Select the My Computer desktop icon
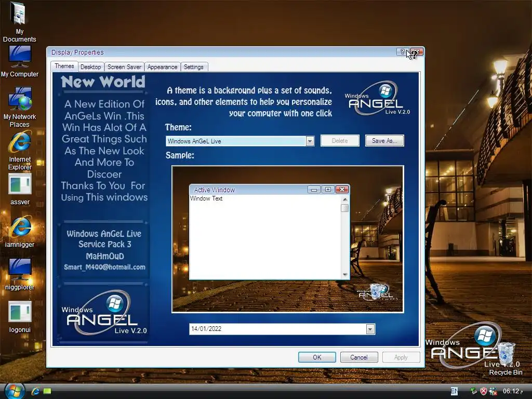This screenshot has width=532, height=399. pyautogui.click(x=19, y=62)
